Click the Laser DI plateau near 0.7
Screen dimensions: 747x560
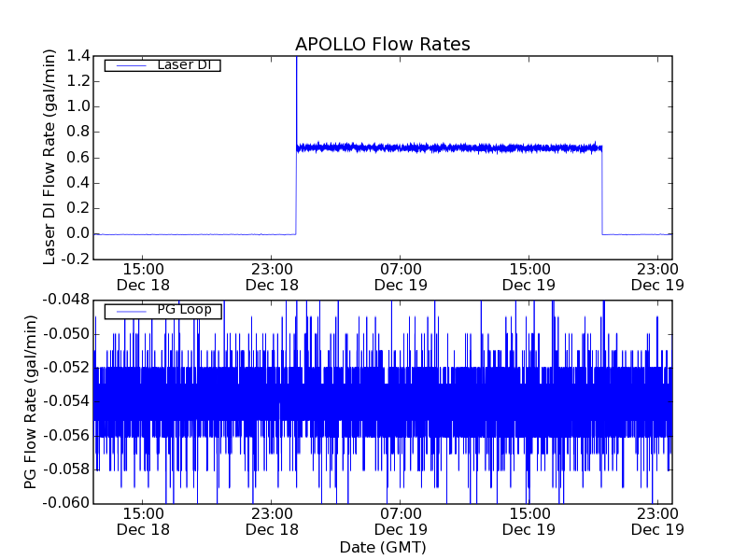point(449,148)
